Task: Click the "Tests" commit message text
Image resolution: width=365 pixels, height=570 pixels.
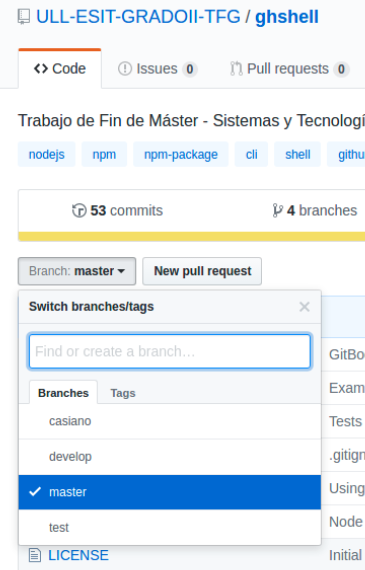Action: [345, 422]
